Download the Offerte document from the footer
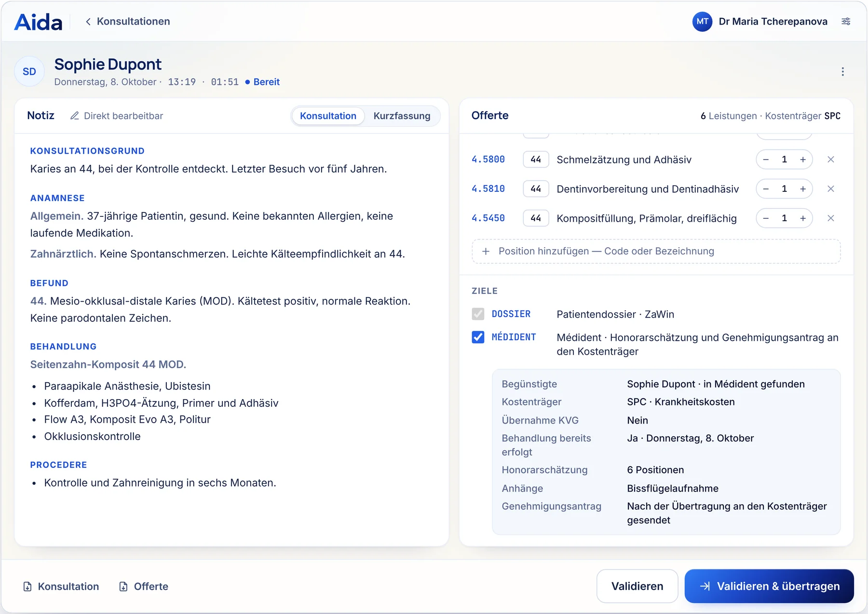 tap(144, 587)
